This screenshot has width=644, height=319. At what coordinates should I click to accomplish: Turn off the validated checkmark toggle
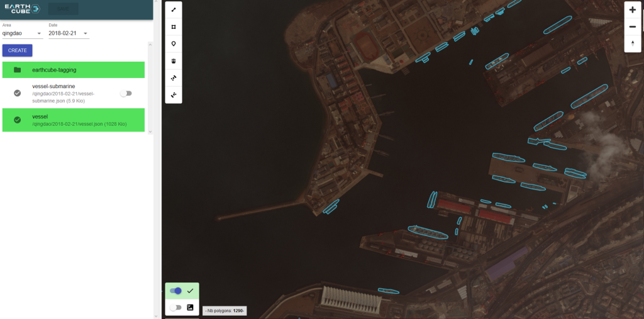point(176,291)
